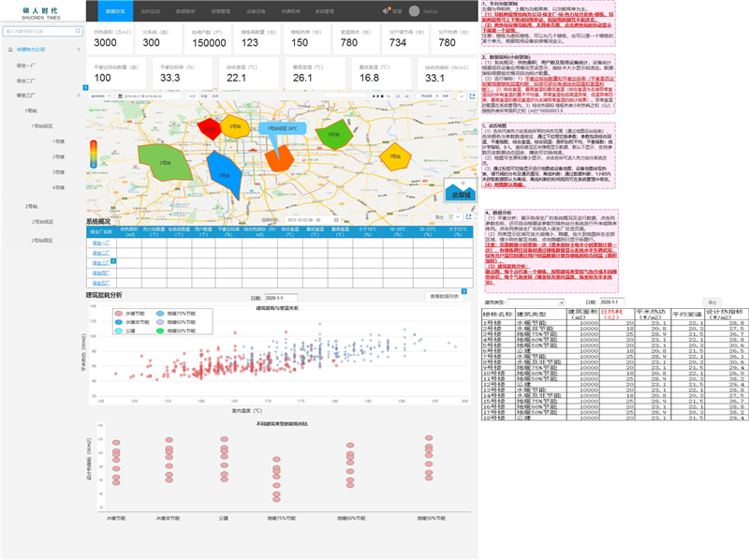Select 保全二厂 in the sidebar tree
749x560 pixels.
(x=26, y=81)
